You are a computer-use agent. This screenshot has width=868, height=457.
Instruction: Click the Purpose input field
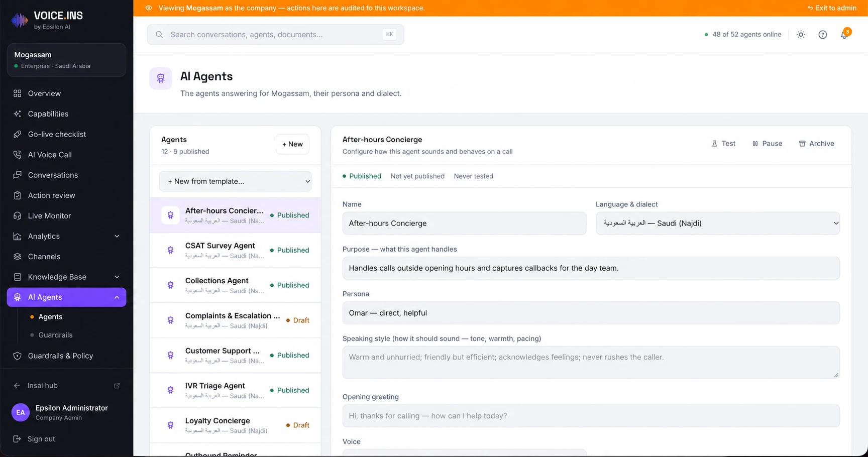coord(591,268)
